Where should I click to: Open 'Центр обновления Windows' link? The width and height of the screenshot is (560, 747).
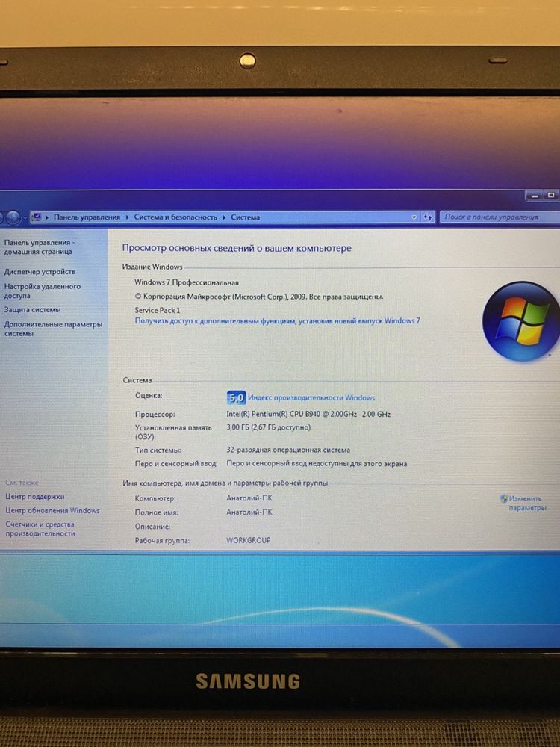[52, 511]
